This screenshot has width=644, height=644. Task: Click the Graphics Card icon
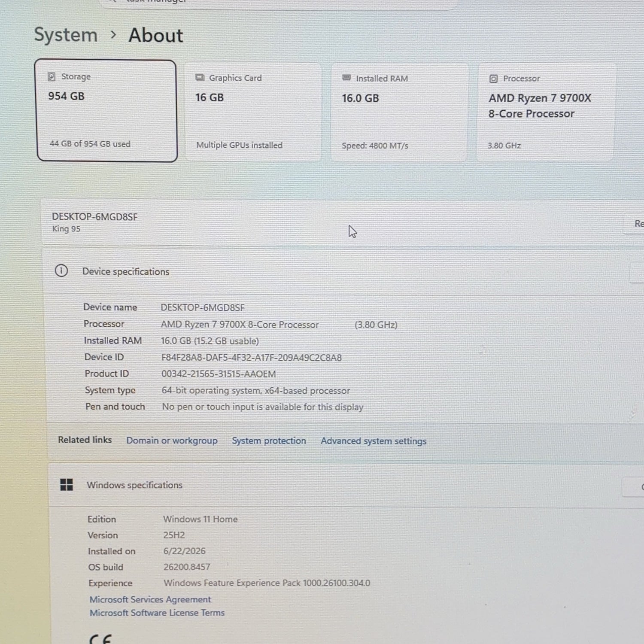tap(200, 78)
